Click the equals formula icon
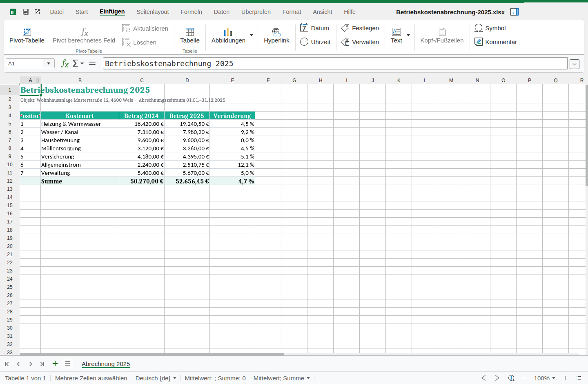This screenshot has width=588, height=384. (92, 63)
